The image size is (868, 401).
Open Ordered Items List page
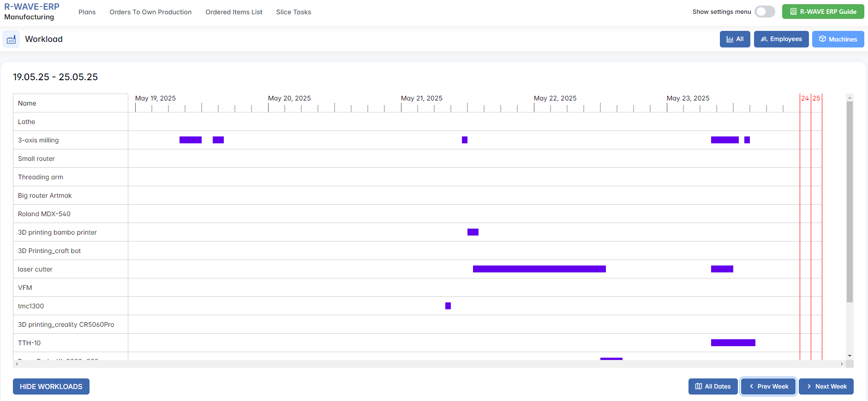coord(233,12)
